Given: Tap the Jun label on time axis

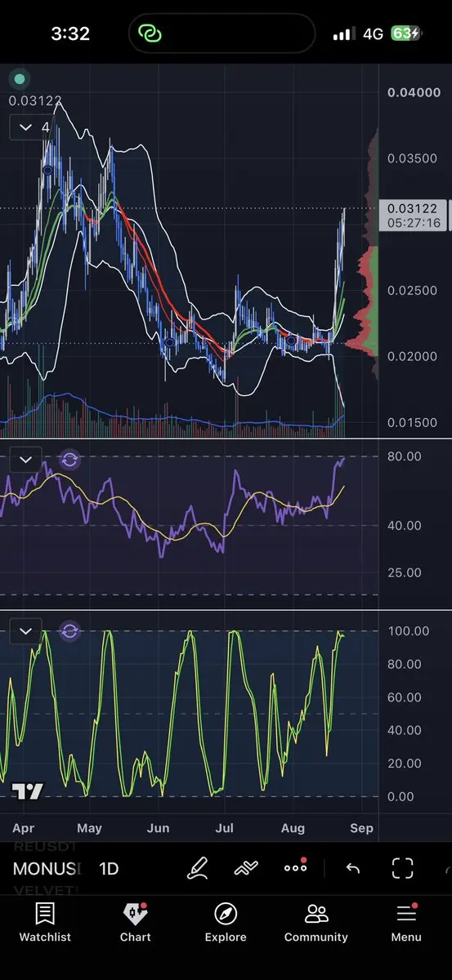Looking at the screenshot, I should (158, 828).
